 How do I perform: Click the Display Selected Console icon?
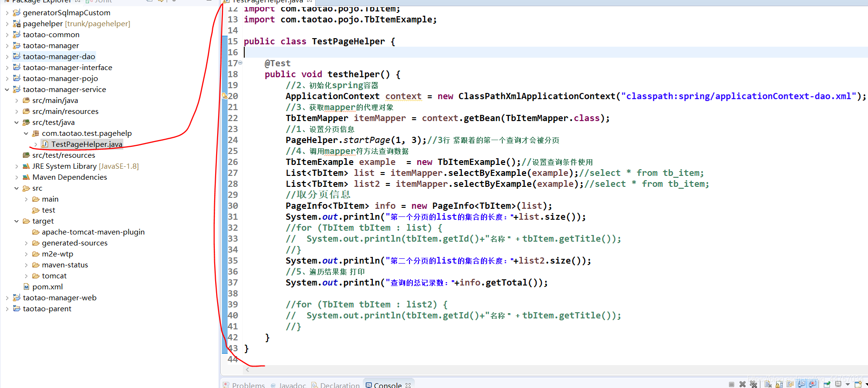(838, 384)
